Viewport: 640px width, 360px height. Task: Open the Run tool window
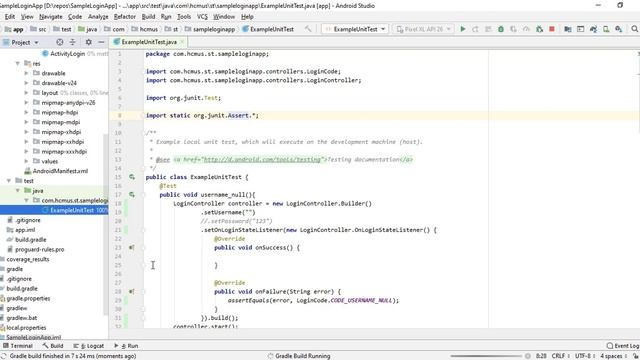[126, 346]
